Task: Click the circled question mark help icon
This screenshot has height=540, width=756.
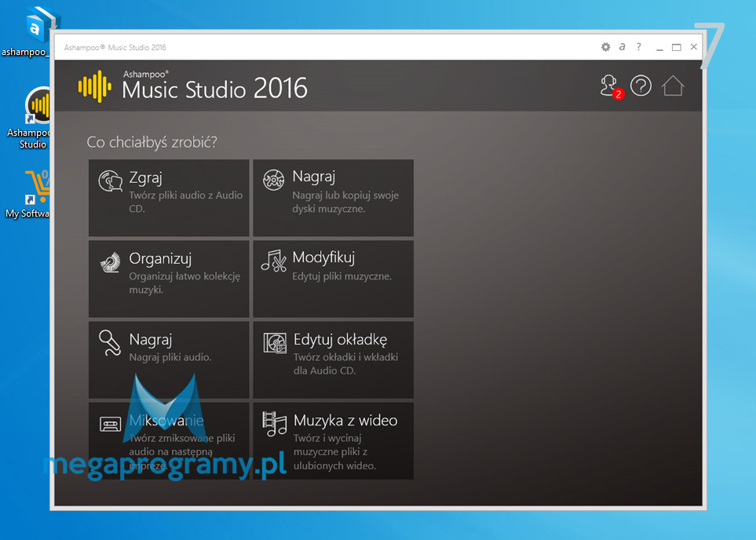Action: 641,86
